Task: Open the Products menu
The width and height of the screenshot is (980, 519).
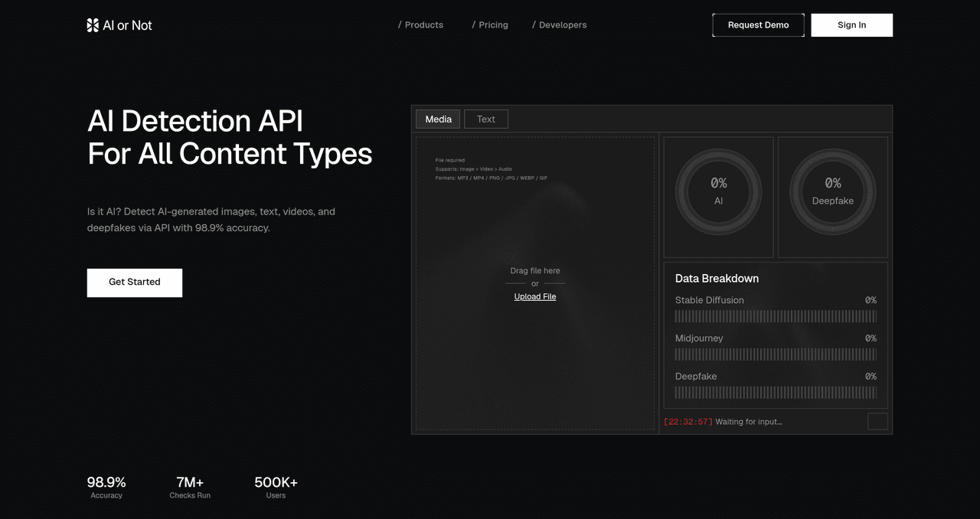Action: [420, 24]
